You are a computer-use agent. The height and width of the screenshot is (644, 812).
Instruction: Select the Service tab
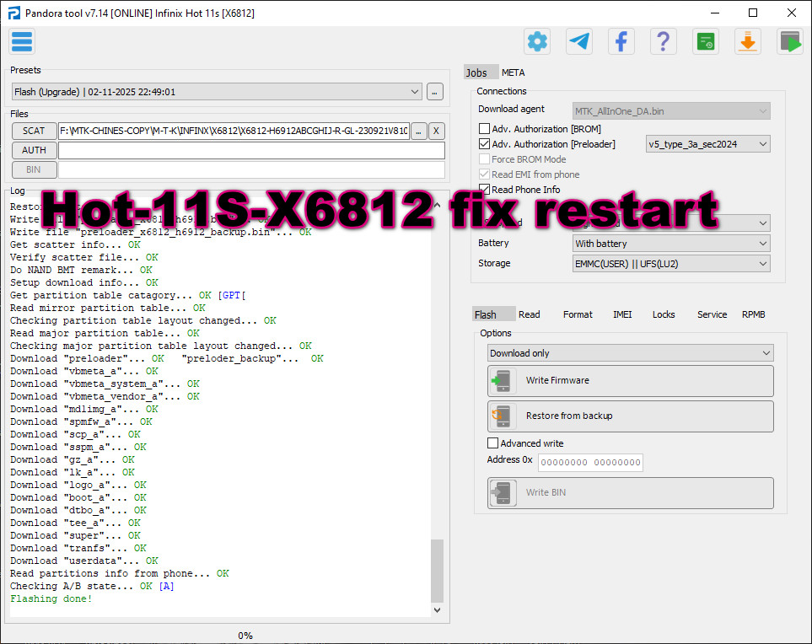tap(712, 314)
